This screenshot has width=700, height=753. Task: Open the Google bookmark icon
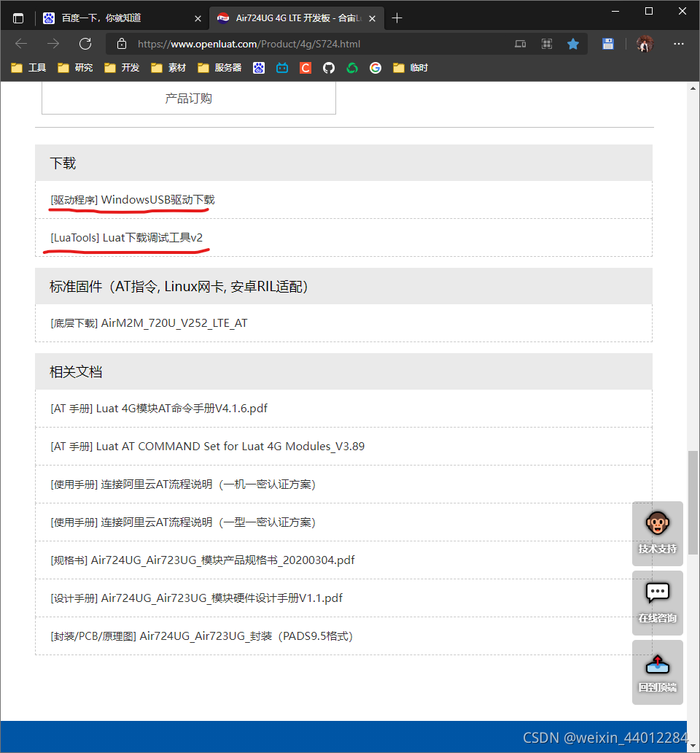(376, 68)
